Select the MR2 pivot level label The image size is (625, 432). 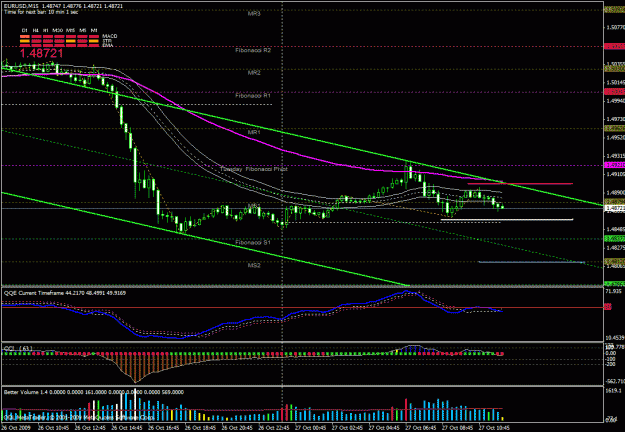[254, 73]
